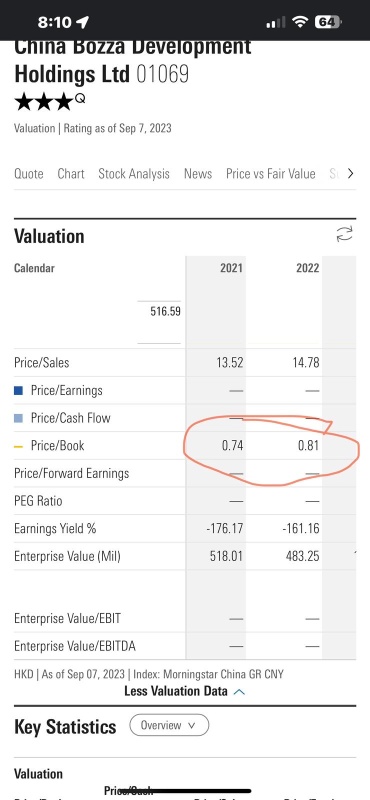Toggle the Price/Cash Flow legend square
Image resolution: width=370 pixels, height=800 pixels.
[x=18, y=418]
